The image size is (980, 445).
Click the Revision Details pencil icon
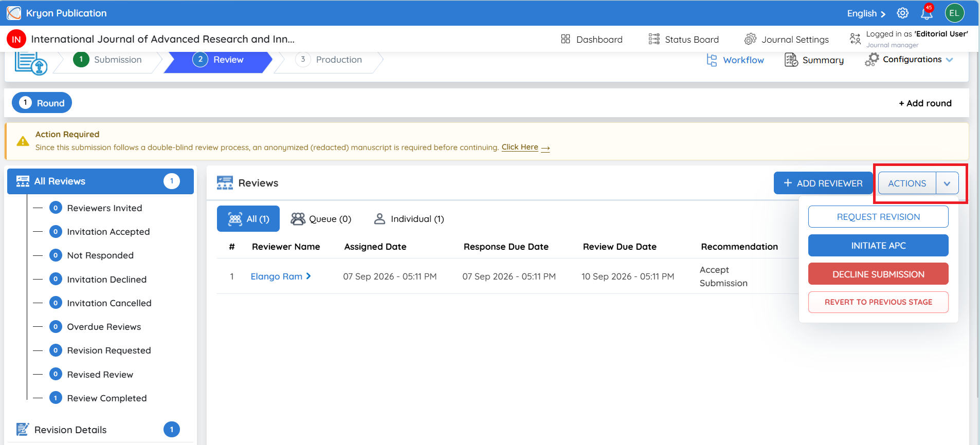pos(23,429)
